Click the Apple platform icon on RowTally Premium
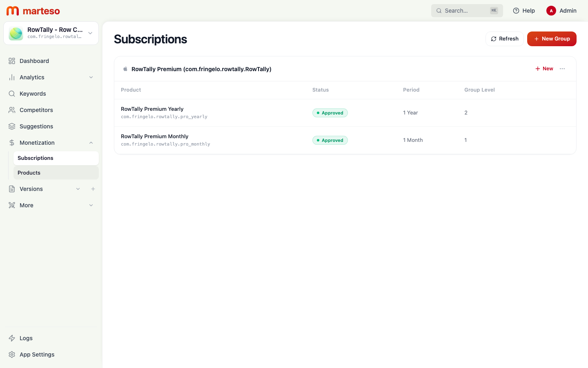 pyautogui.click(x=125, y=69)
